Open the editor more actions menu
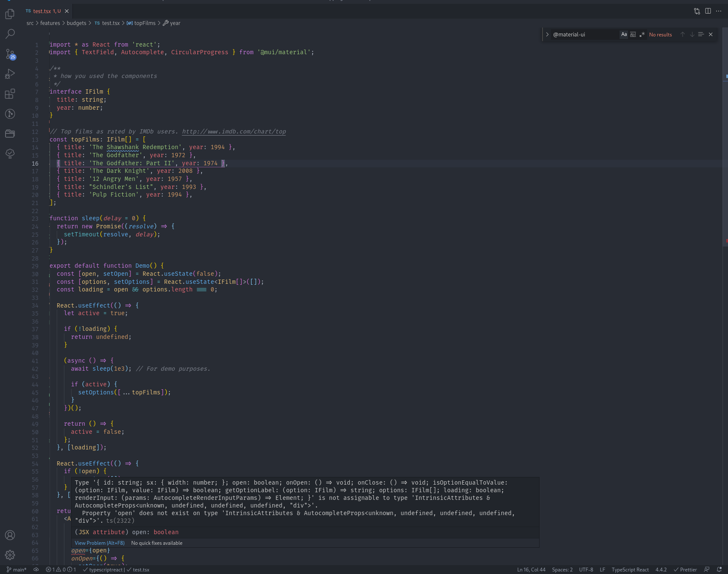 pyautogui.click(x=719, y=11)
